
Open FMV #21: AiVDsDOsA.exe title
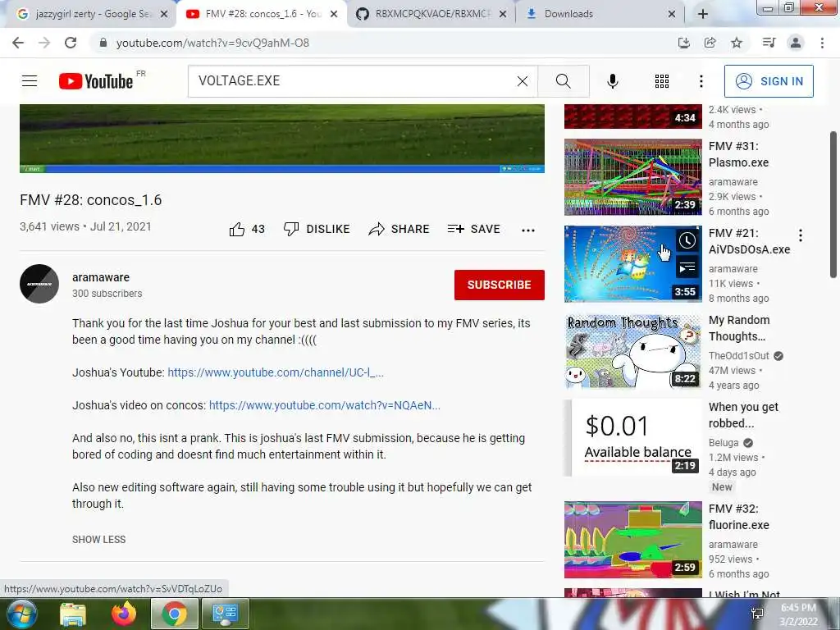tap(749, 241)
